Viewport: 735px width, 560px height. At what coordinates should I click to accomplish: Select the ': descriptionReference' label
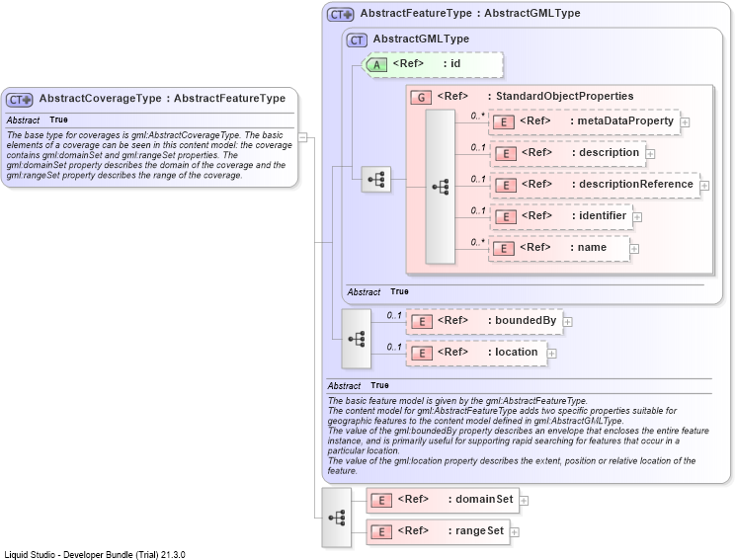632,184
